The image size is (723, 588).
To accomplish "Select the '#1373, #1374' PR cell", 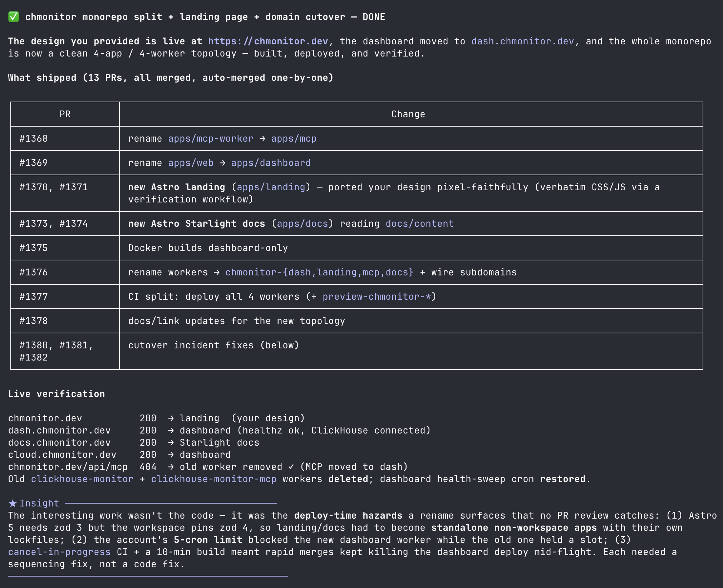I will [65, 224].
